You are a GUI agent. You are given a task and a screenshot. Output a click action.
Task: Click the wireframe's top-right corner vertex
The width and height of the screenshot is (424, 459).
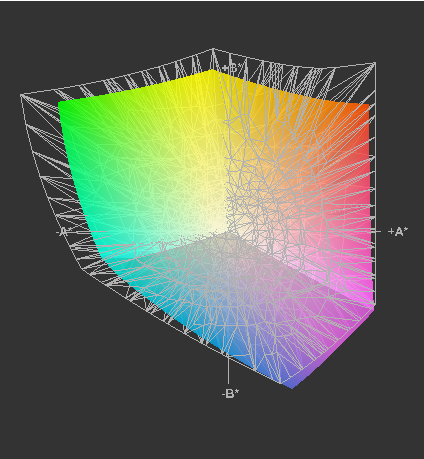coord(375,63)
